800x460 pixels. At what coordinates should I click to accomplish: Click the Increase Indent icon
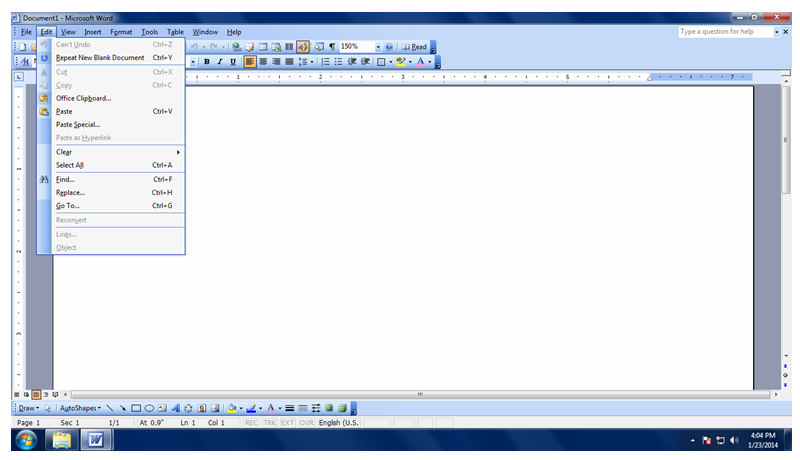(365, 62)
